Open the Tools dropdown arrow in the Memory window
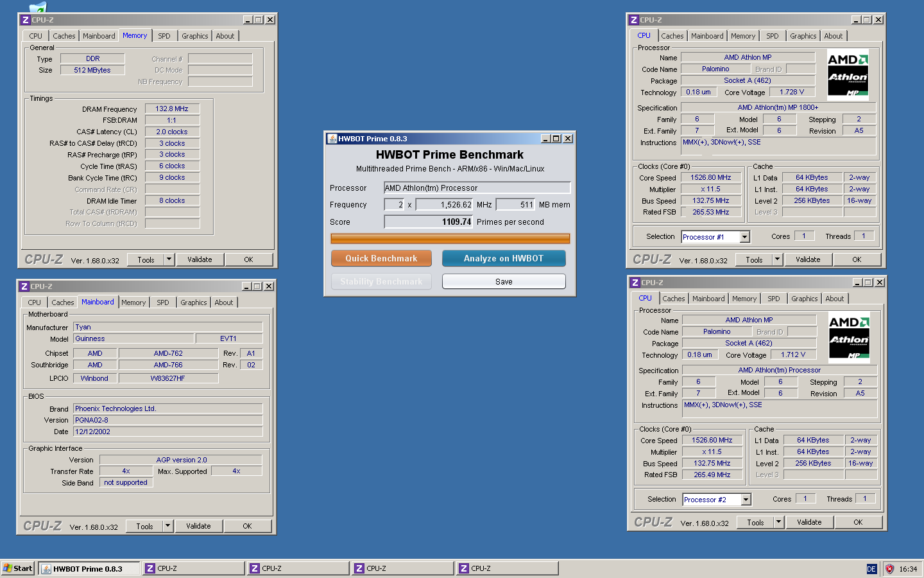924x578 pixels. click(x=169, y=259)
